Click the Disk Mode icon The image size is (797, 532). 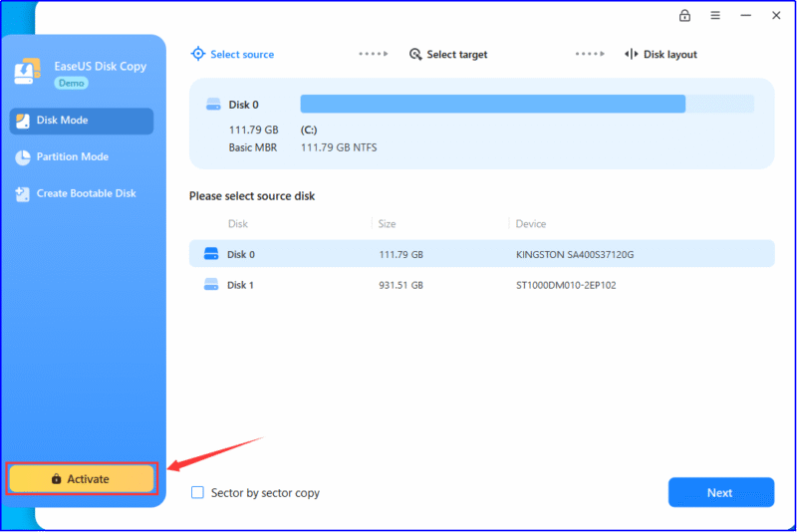(x=23, y=121)
